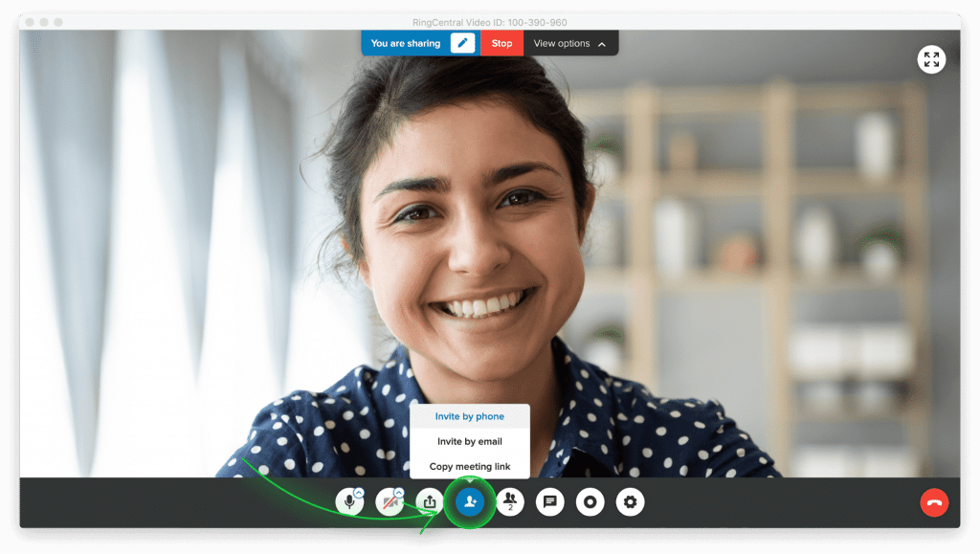Image resolution: width=980 pixels, height=554 pixels.
Task: Click the You are sharing label
Action: point(405,43)
